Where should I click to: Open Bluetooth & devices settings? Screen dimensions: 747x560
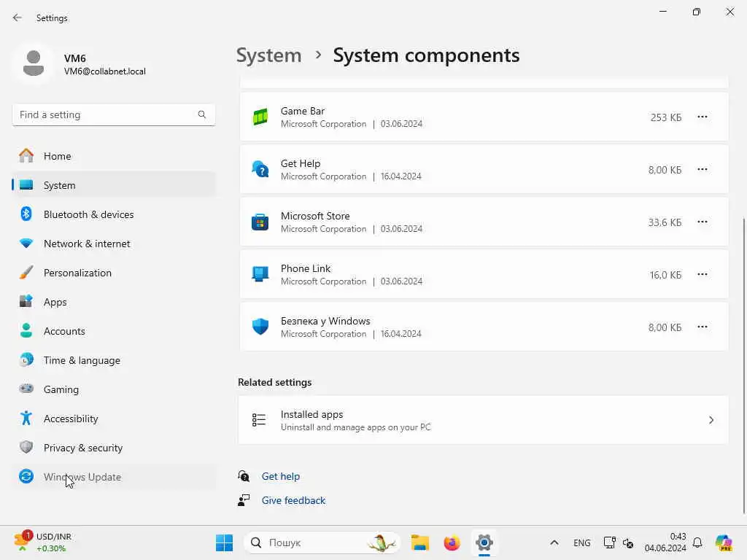tap(113, 214)
